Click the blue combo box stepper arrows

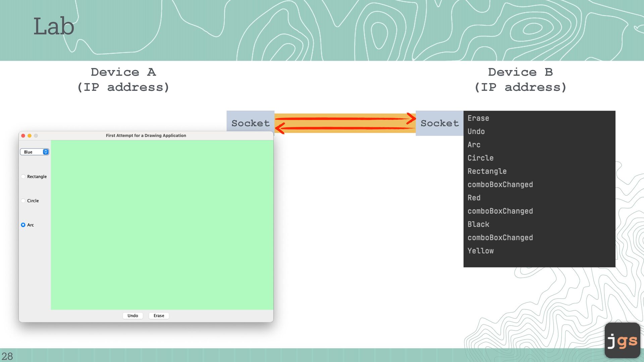[x=46, y=152]
